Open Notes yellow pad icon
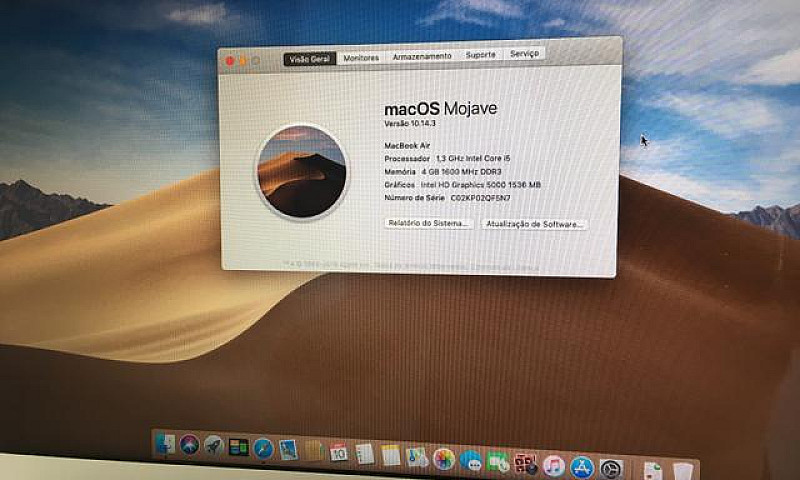 point(391,456)
